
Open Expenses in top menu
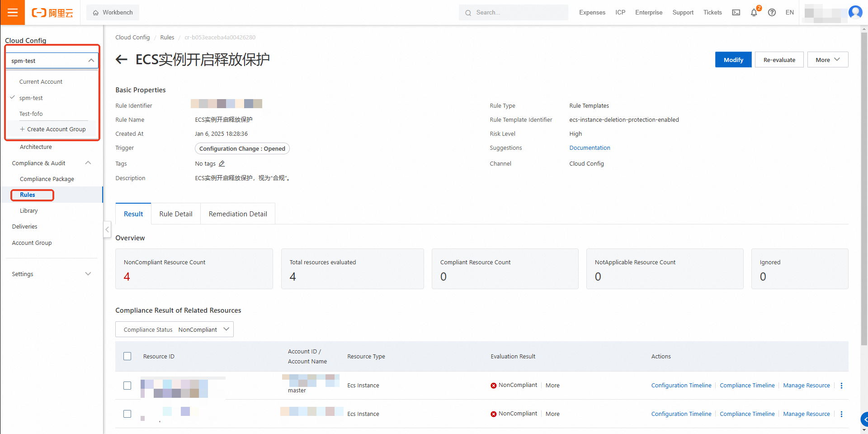click(x=592, y=13)
